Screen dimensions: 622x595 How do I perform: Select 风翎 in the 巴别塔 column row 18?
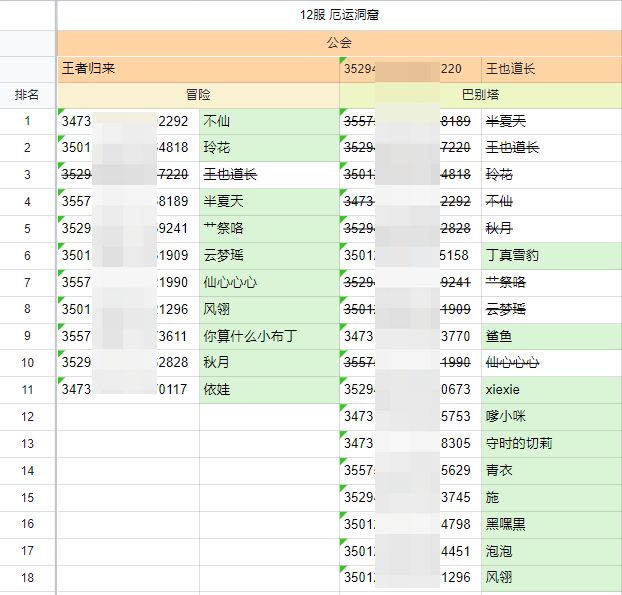[551, 578]
